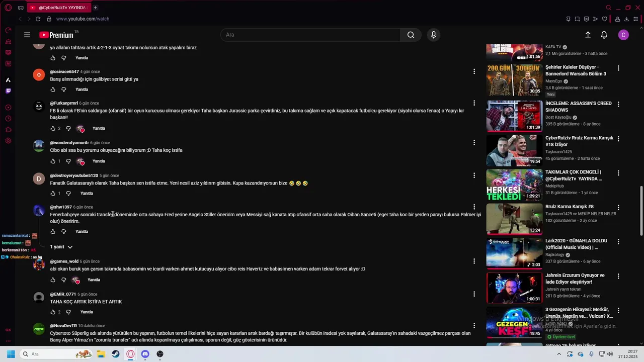The width and height of the screenshot is (644, 362).
Task: Open a new browser tab
Action: pos(95,8)
